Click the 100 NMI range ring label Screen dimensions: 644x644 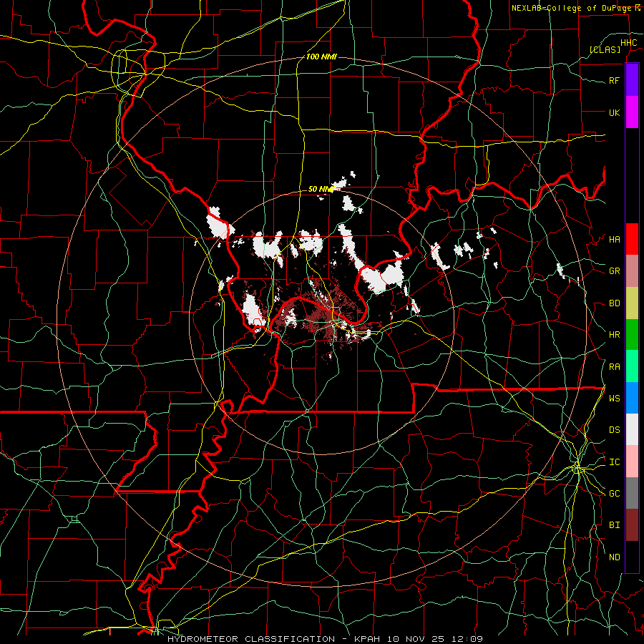(x=321, y=57)
